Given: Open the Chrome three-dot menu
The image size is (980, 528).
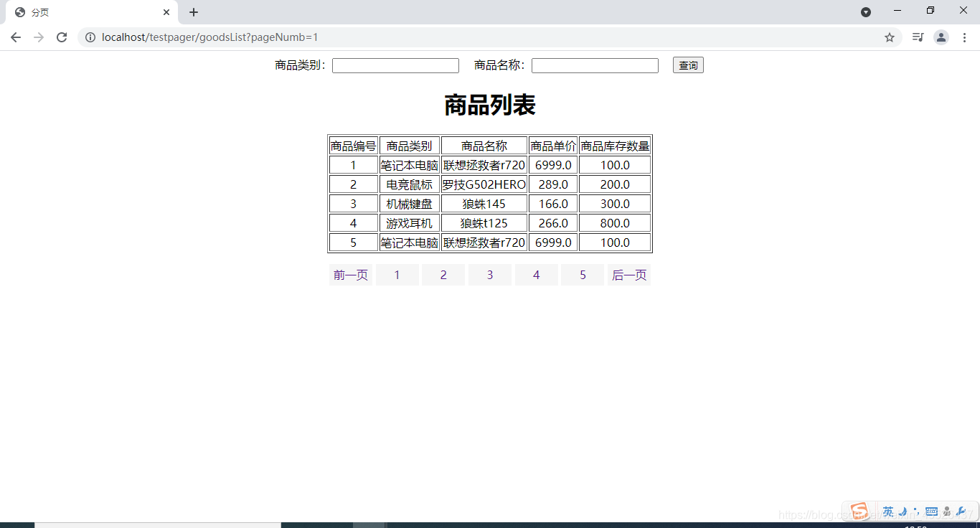Looking at the screenshot, I should pos(965,37).
